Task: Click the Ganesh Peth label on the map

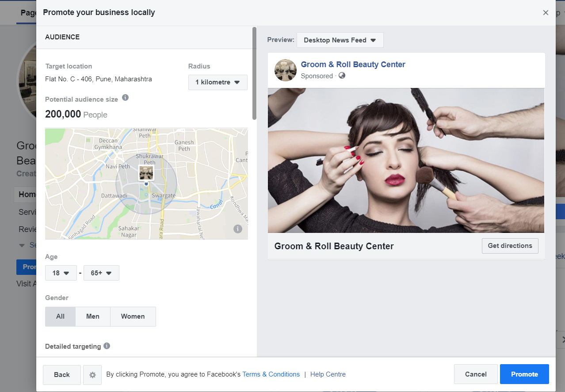Action: (184, 145)
